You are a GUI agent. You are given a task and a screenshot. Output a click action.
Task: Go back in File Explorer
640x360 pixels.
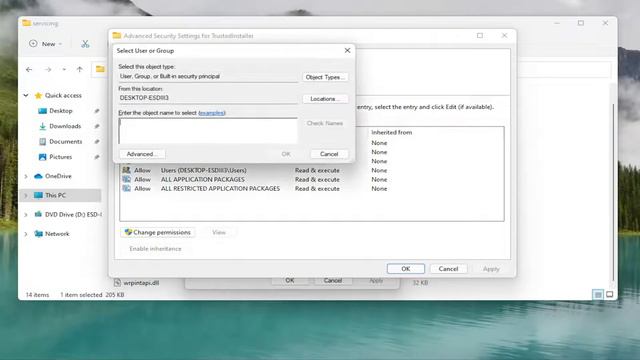pyautogui.click(x=29, y=69)
